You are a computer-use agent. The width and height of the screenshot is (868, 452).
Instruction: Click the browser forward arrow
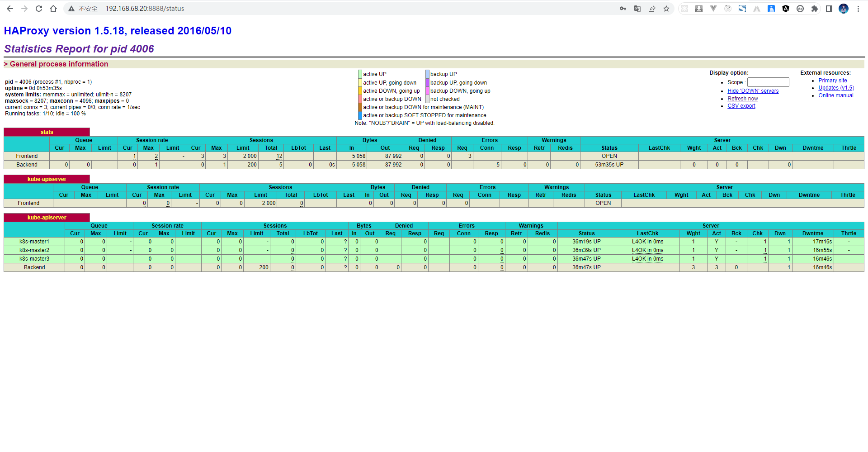point(24,9)
